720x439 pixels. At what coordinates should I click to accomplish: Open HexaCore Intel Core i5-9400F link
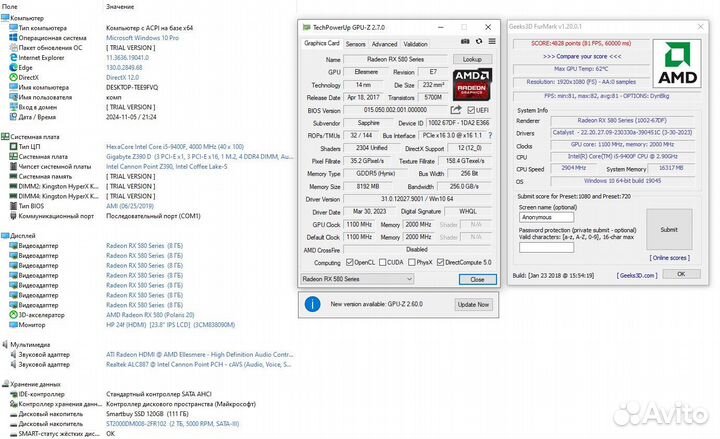click(x=175, y=146)
